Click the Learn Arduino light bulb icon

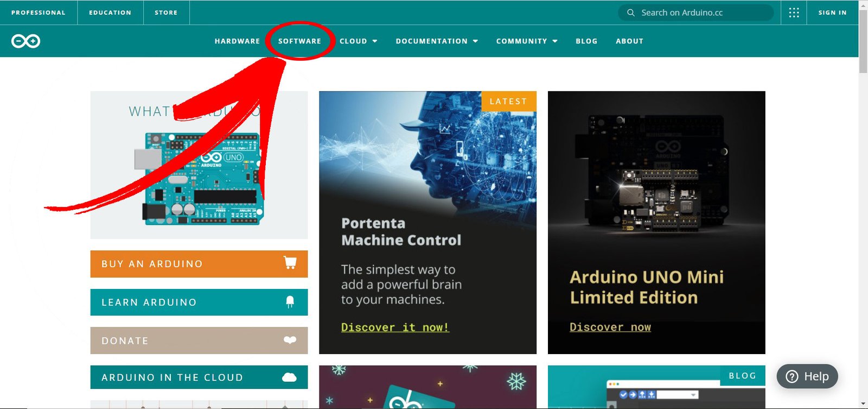[x=290, y=302]
